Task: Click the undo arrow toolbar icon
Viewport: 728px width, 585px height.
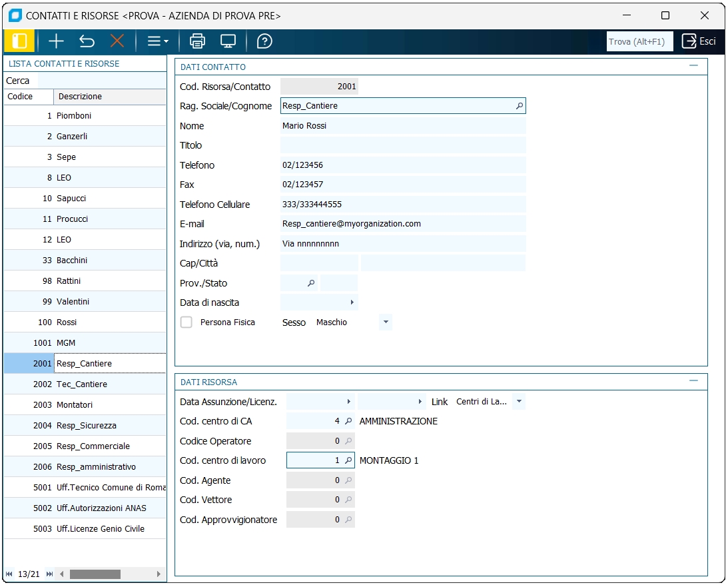Action: point(87,41)
